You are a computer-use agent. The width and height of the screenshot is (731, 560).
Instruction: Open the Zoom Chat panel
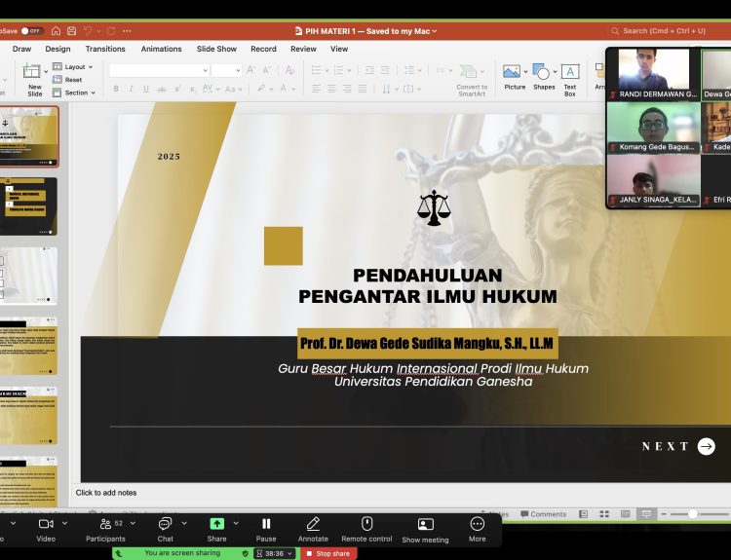pyautogui.click(x=166, y=528)
